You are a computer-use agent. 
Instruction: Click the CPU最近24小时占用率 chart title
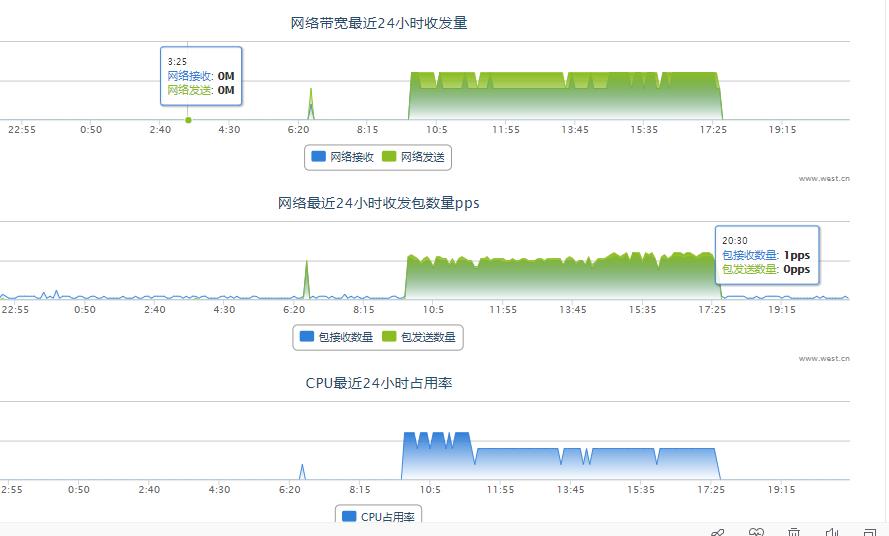pos(379,383)
